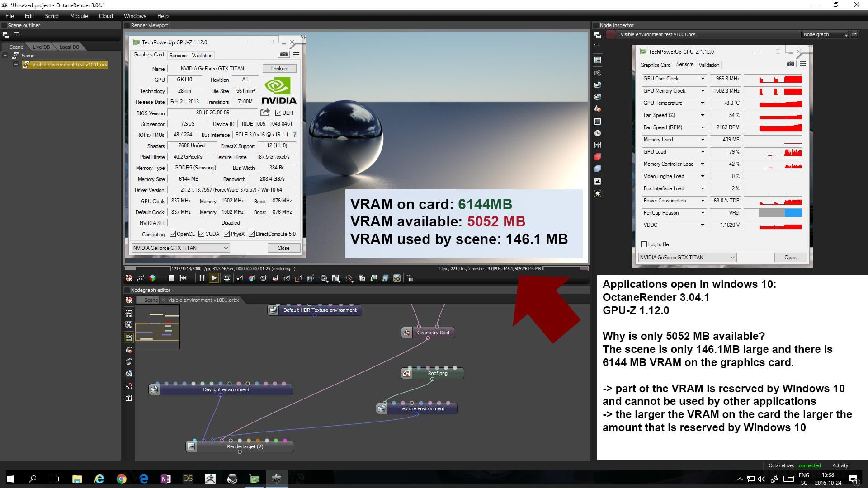Screen dimensions: 868x488
Task: Toggle the viewport lock padlock icon
Action: coord(410,278)
